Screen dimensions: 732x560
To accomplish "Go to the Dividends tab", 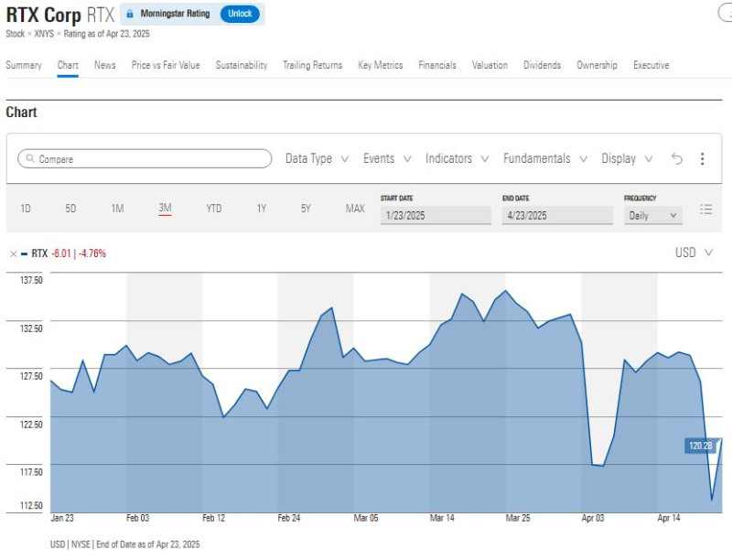I will (542, 65).
